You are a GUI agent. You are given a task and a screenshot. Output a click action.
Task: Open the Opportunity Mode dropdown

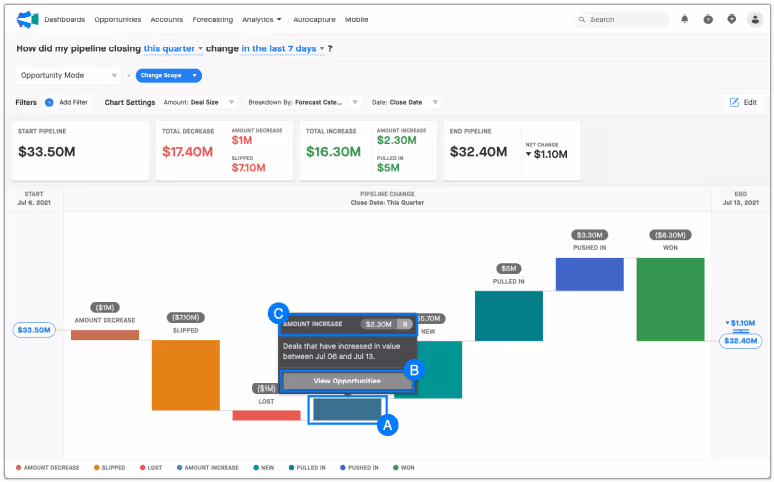pyautogui.click(x=68, y=75)
